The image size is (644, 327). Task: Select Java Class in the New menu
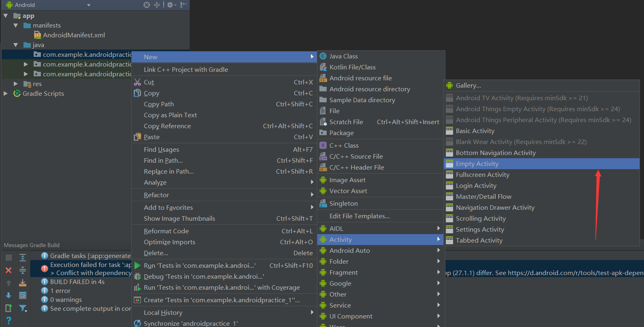[x=343, y=56]
